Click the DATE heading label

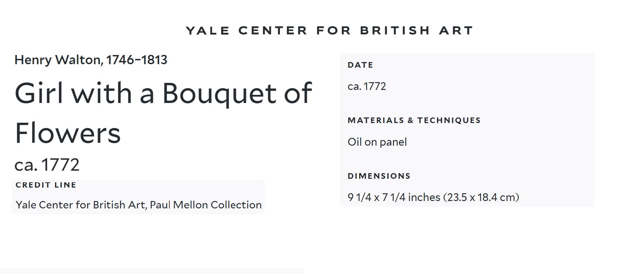360,65
